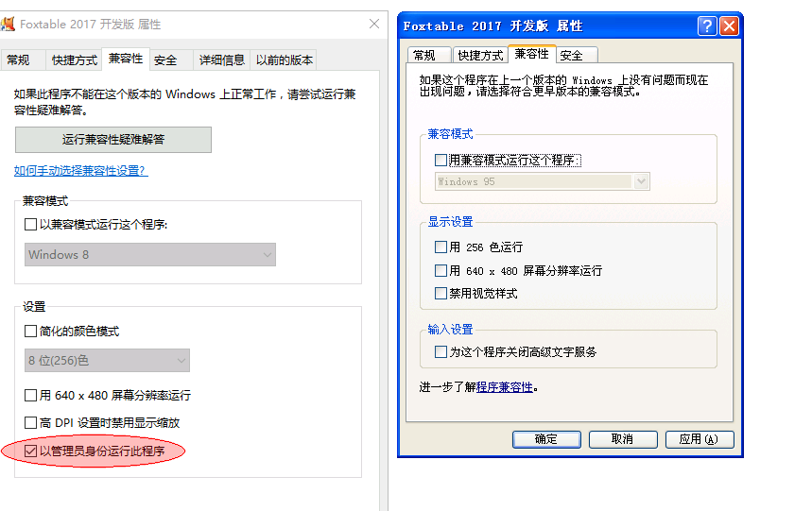
Task: Check 用 640 x 480 屏幕分辨率运行 in right window
Action: tap(441, 270)
